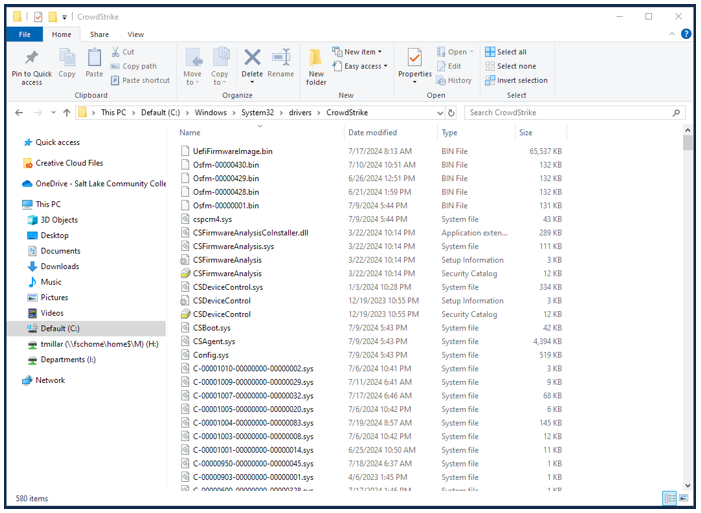Open the File menu

25,34
